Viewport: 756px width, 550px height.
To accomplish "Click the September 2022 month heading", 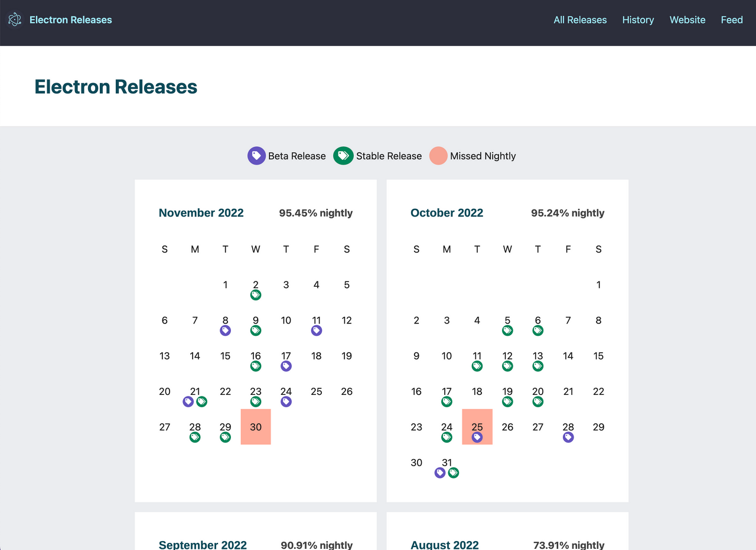I will pyautogui.click(x=203, y=545).
